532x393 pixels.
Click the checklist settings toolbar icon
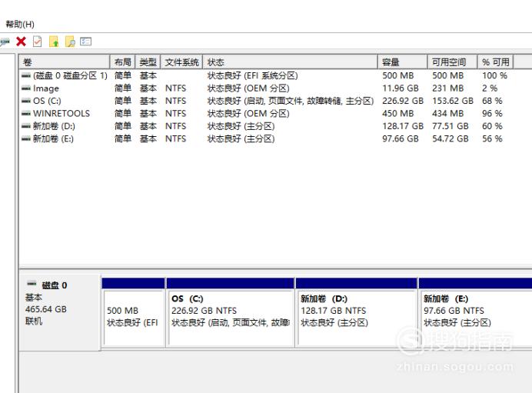(86, 42)
